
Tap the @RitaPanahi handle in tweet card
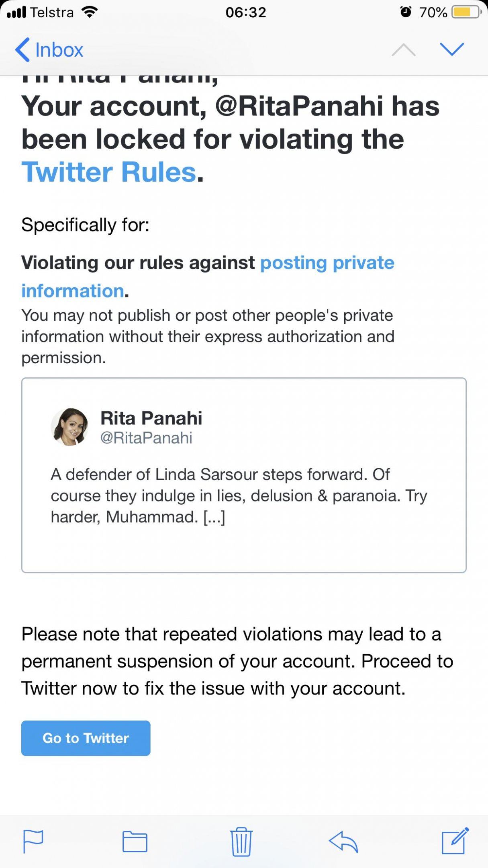[x=146, y=438]
